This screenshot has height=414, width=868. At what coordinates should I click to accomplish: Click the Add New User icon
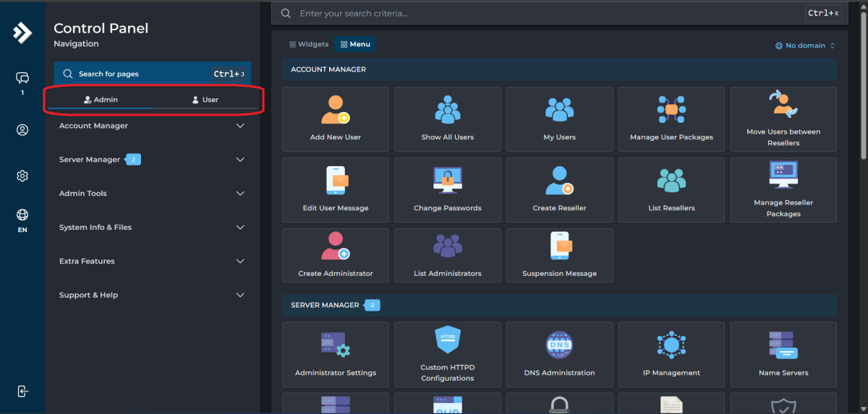[335, 110]
